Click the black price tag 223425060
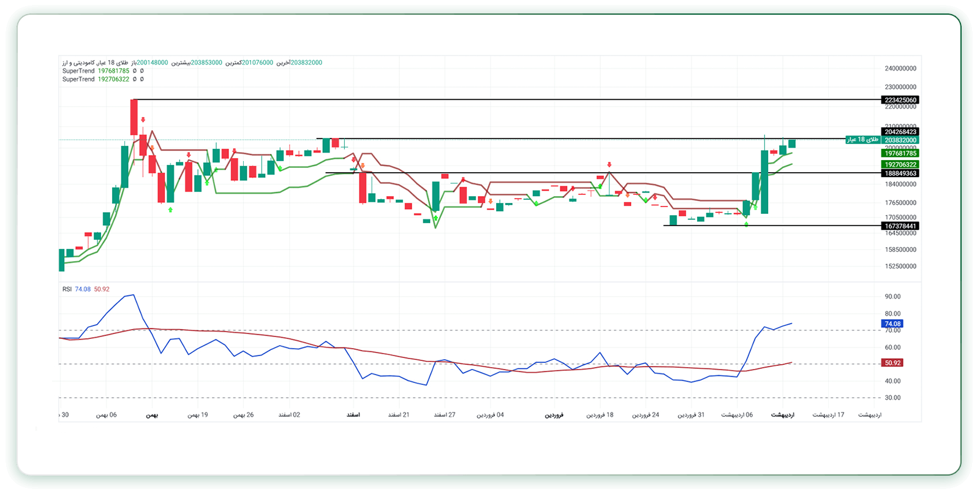This screenshot has height=494, width=980. click(x=900, y=100)
